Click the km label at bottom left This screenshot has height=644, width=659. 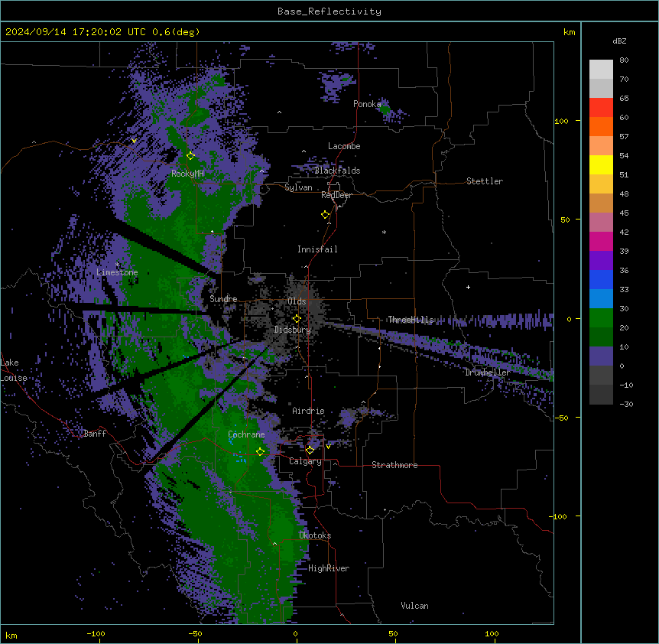coord(11,635)
